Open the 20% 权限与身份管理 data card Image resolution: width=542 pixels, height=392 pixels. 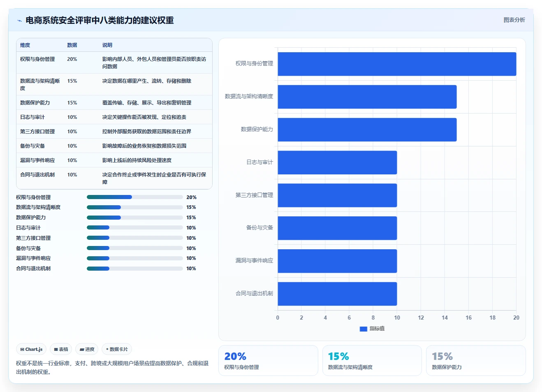tap(268, 360)
